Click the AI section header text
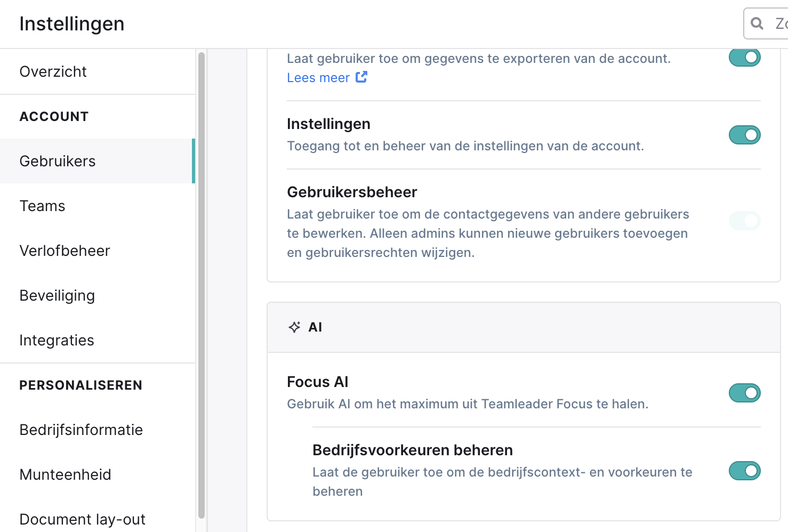Screen dimensions: 788x532 315,327
